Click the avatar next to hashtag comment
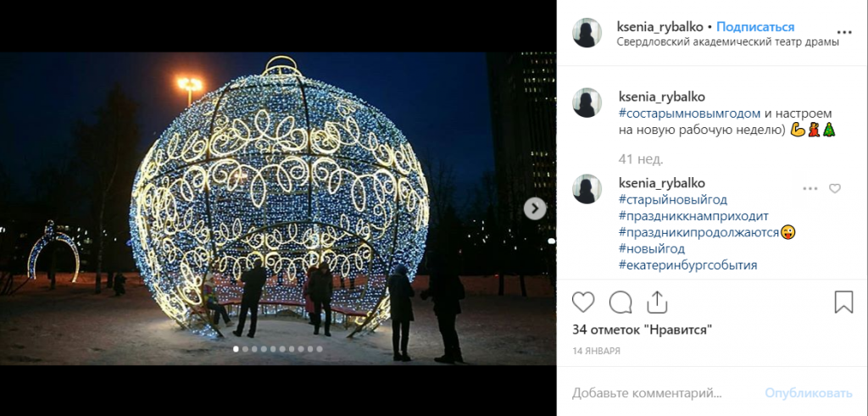868x416 pixels. (587, 189)
